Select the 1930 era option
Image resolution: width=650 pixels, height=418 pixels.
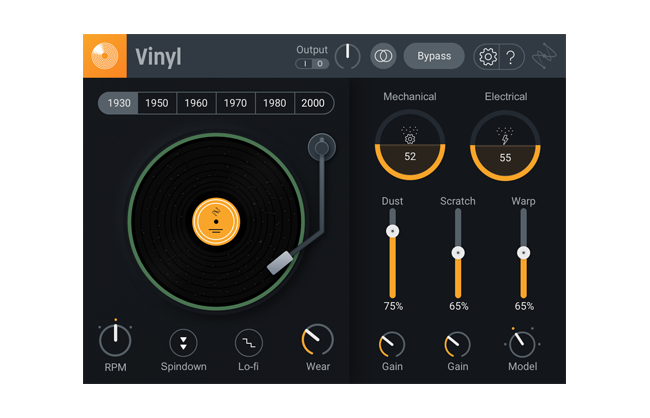coord(118,103)
